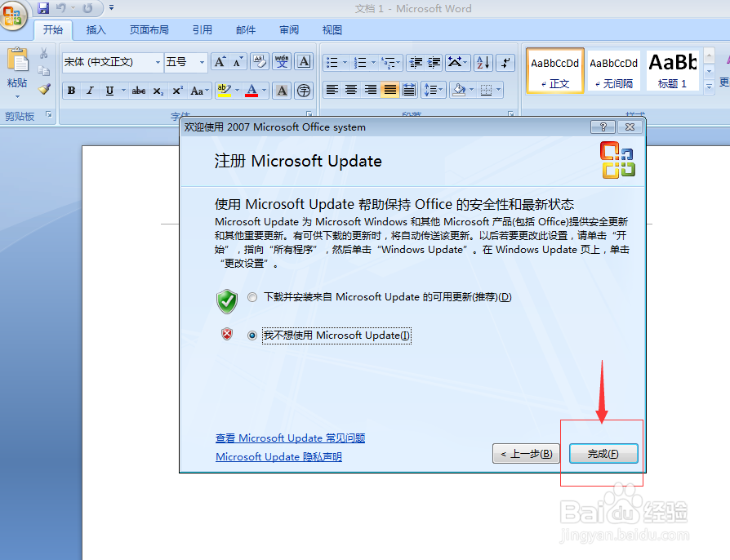Cut selection with the scissors icon
The image size is (730, 560).
[44, 53]
